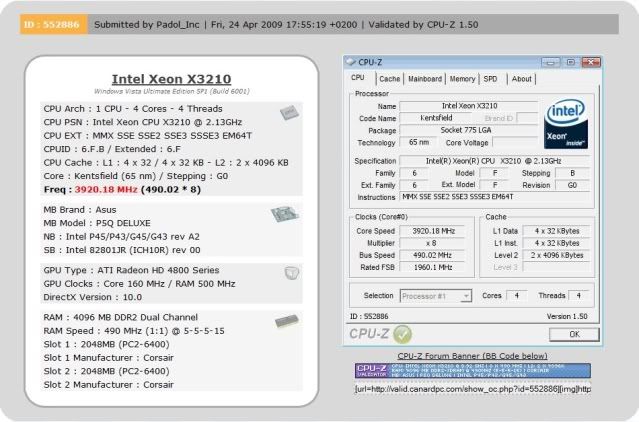Image resolution: width=639 pixels, height=422 pixels.
Task: Click 'Slot 2 : 2048MB (PC2-6400)' line
Action: click(106, 371)
